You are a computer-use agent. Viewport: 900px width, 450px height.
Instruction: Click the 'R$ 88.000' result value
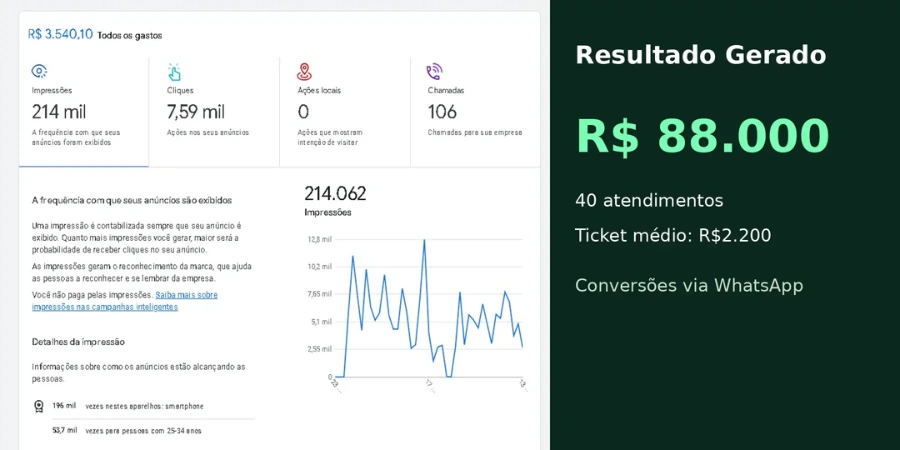coord(702,135)
